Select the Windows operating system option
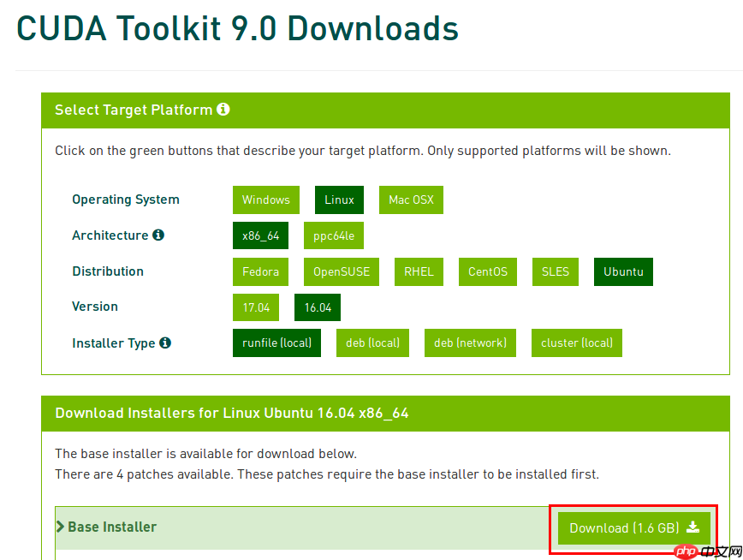Image resolution: width=743 pixels, height=560 pixels. [266, 200]
